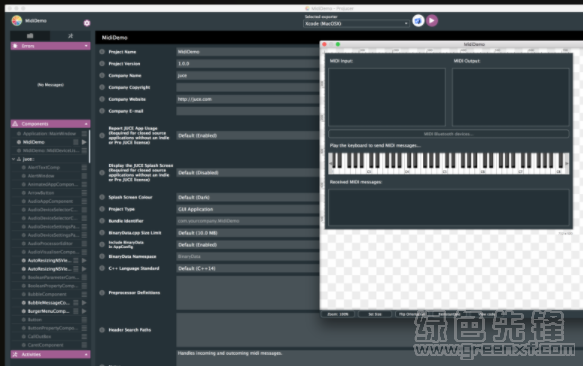The height and width of the screenshot is (366, 583).
Task: Click the JUCE logo beside MidiDemo title
Action: 17,20
